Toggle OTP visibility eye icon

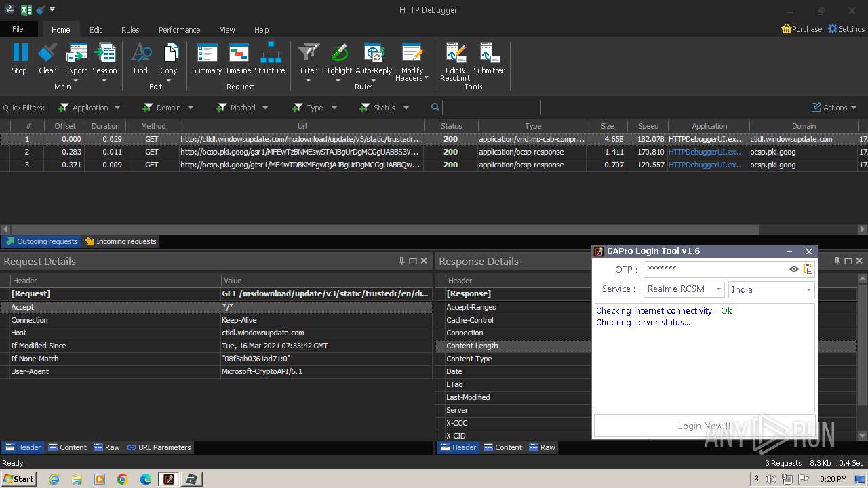click(794, 269)
